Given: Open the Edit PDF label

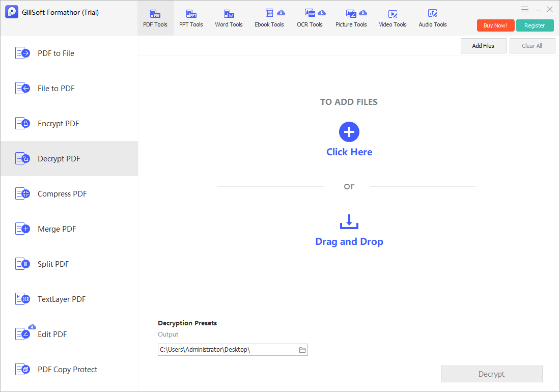Looking at the screenshot, I should (x=52, y=334).
